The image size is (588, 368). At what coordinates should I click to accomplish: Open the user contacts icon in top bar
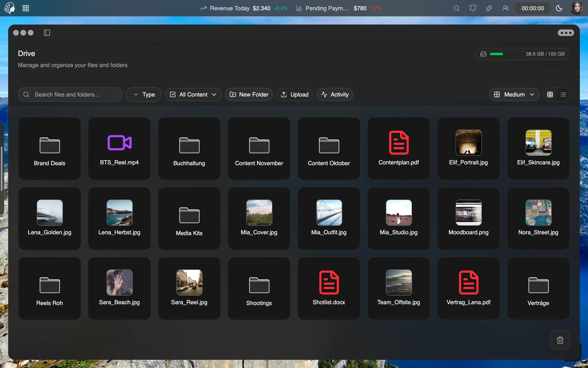(505, 8)
